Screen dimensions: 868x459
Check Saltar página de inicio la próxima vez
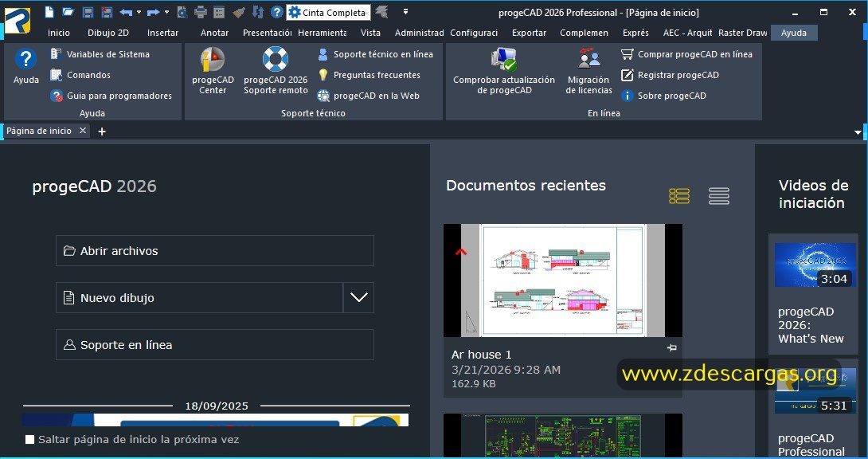[x=30, y=440]
